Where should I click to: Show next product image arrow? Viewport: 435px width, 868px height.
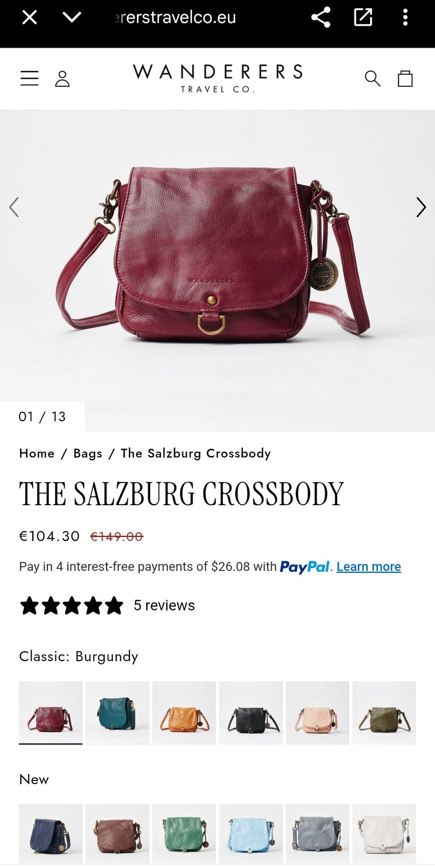tap(421, 207)
